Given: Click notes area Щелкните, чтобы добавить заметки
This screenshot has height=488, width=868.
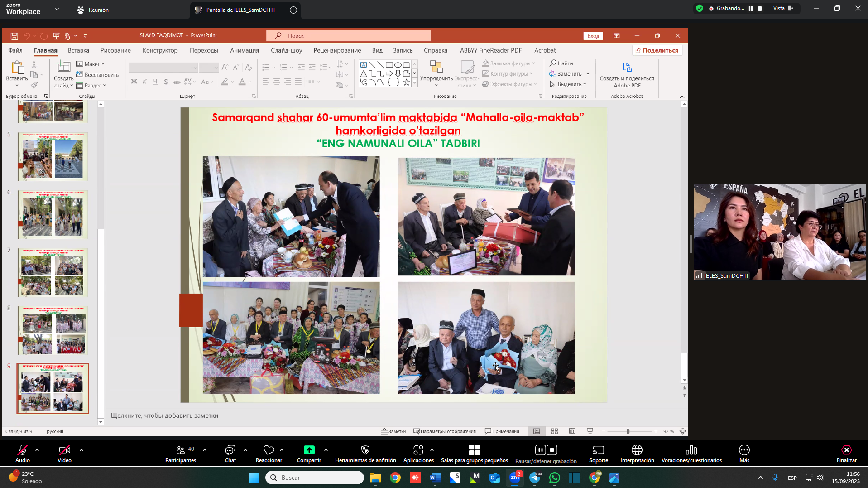Looking at the screenshot, I should [x=165, y=416].
